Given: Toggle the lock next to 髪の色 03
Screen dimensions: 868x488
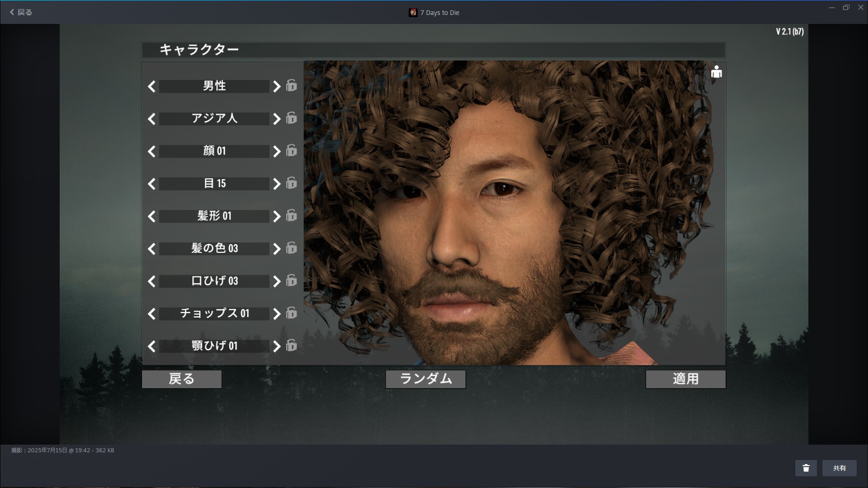Looking at the screenshot, I should click(x=292, y=248).
